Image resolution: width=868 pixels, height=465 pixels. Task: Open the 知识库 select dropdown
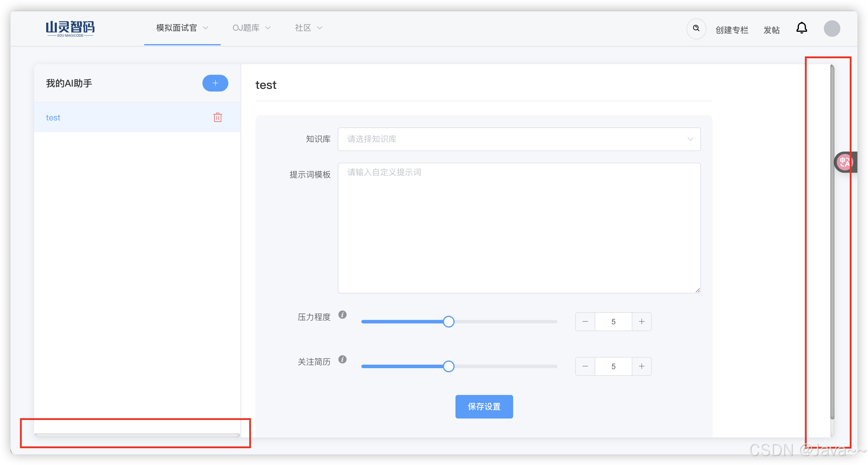point(519,139)
